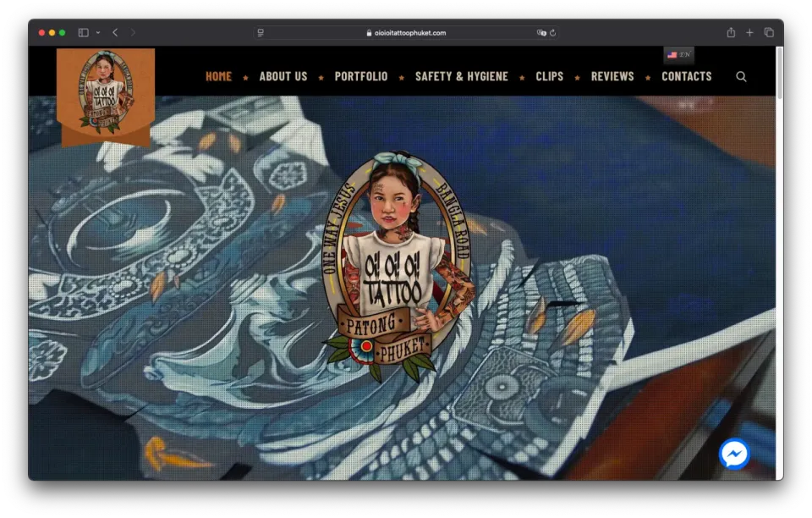Open the ABOUT US menu item
The image size is (812, 518).
tap(283, 77)
